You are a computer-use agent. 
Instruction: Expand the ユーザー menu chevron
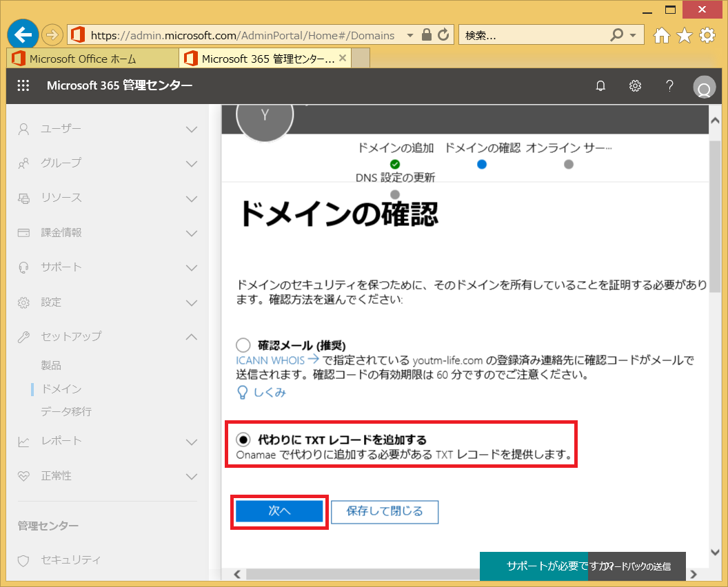[x=192, y=130]
